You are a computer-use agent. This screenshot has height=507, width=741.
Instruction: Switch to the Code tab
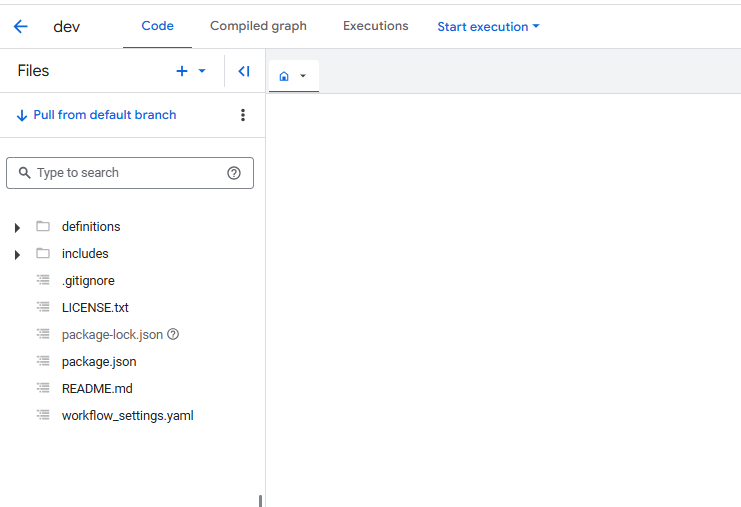pos(157,26)
